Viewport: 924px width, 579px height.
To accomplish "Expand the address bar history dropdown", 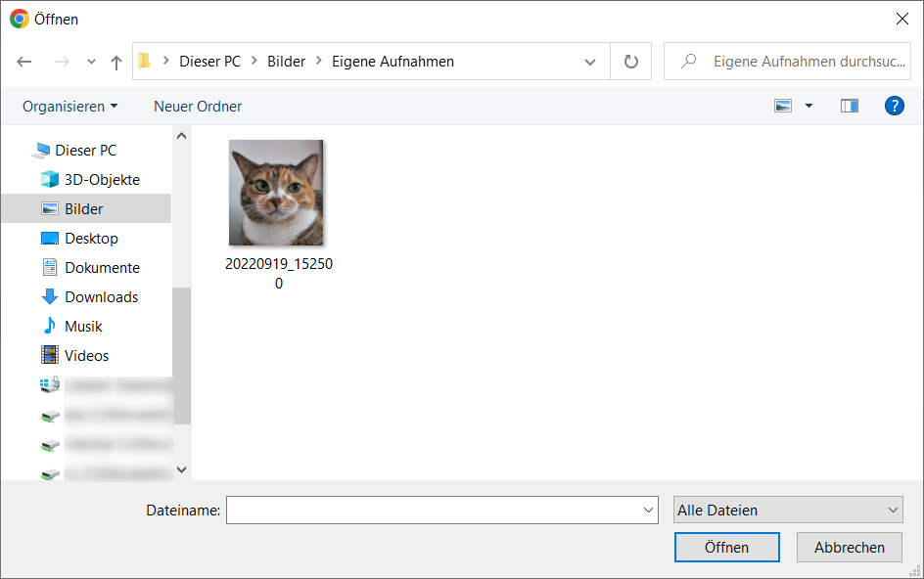I will (x=590, y=62).
